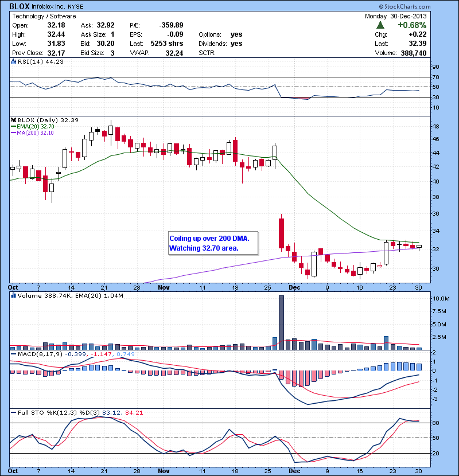Click the dash marker before Full STO label

click(14, 413)
